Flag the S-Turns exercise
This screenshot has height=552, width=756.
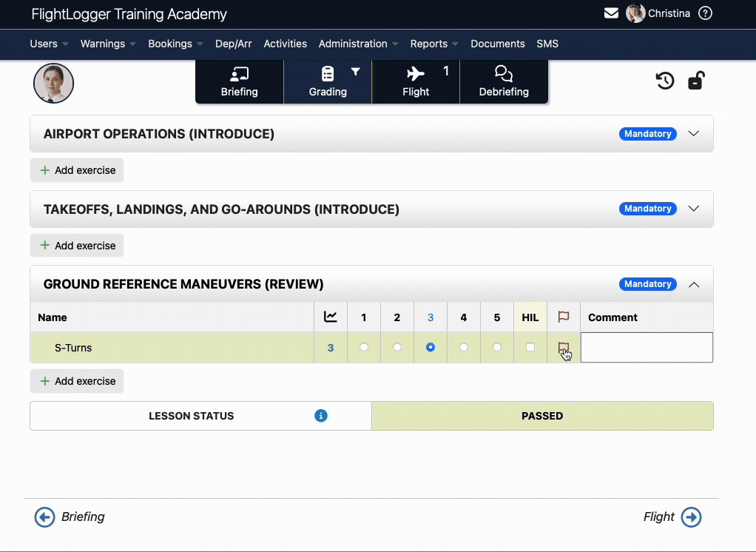563,347
